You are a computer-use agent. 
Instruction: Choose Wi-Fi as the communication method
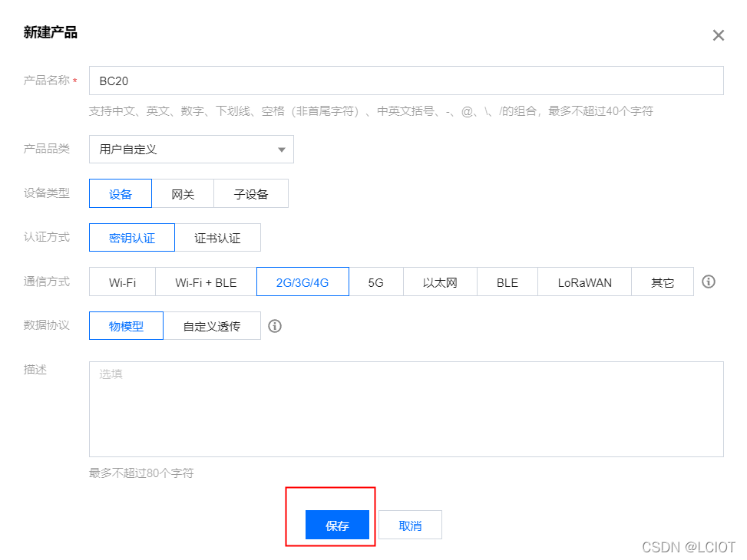point(122,282)
